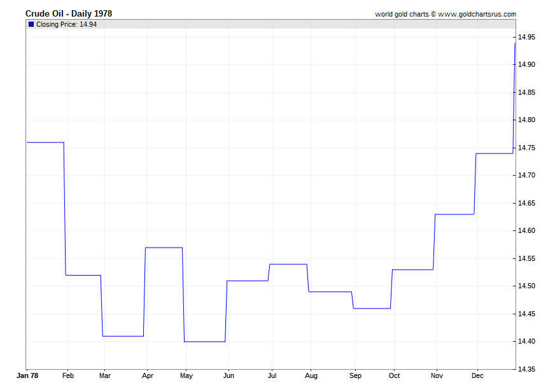Click the 14.55 y-axis value
Viewport: 541px width, 392px height.
(527, 258)
